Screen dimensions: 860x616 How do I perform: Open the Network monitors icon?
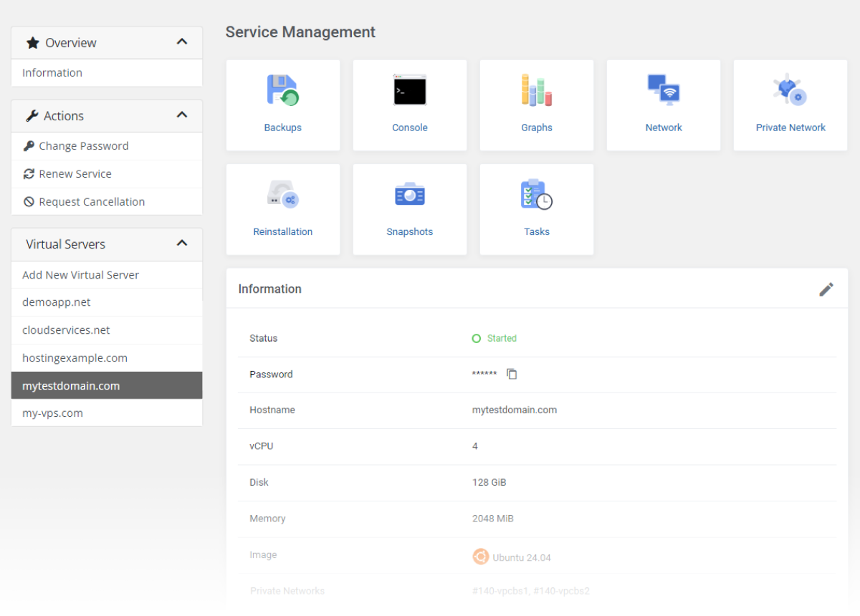664,90
